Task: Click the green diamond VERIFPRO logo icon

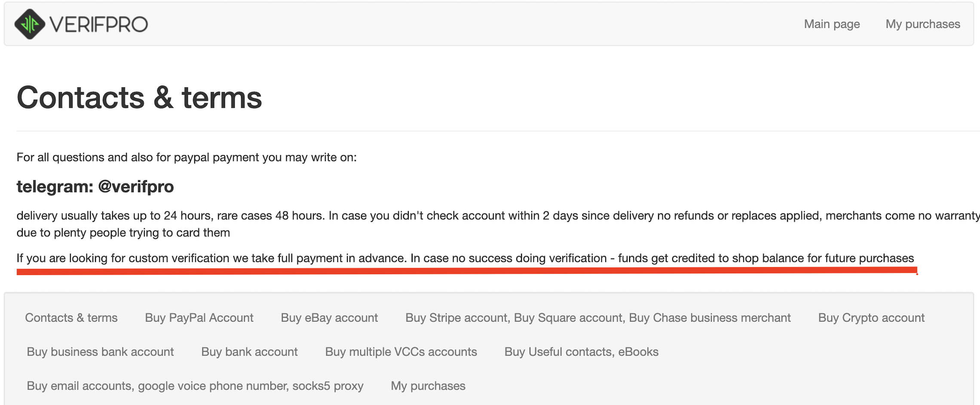Action: pyautogui.click(x=29, y=24)
